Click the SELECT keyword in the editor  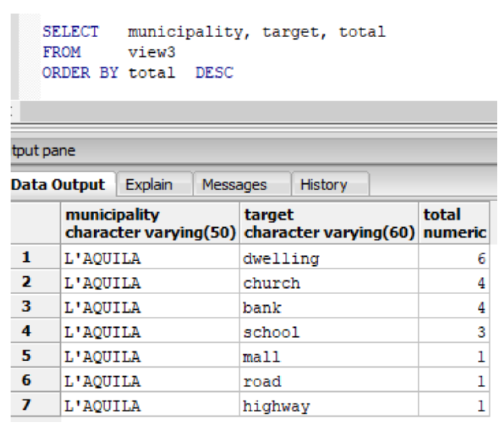point(71,32)
